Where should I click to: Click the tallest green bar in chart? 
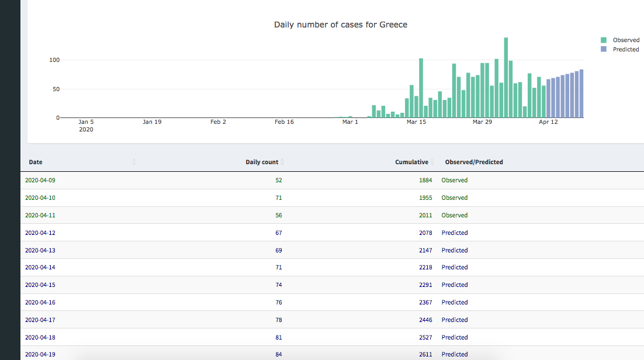tap(505, 78)
